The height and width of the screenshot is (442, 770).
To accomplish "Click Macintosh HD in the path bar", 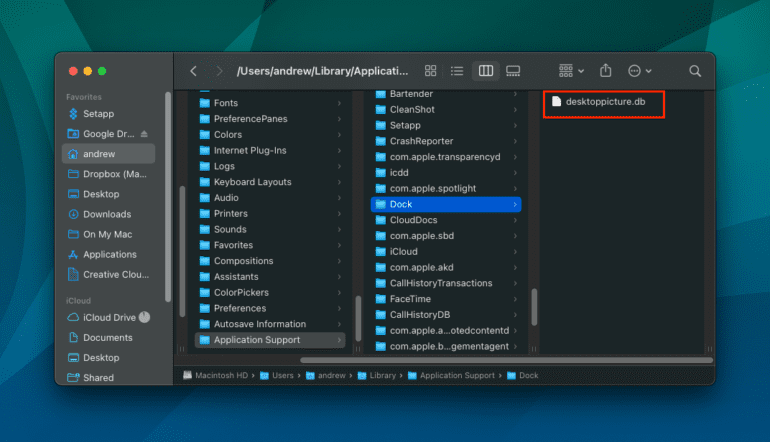I will [218, 375].
